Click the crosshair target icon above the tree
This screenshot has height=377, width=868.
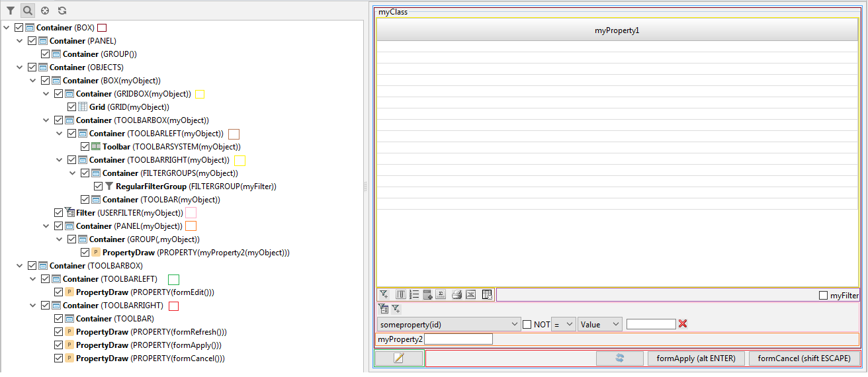pyautogui.click(x=45, y=11)
